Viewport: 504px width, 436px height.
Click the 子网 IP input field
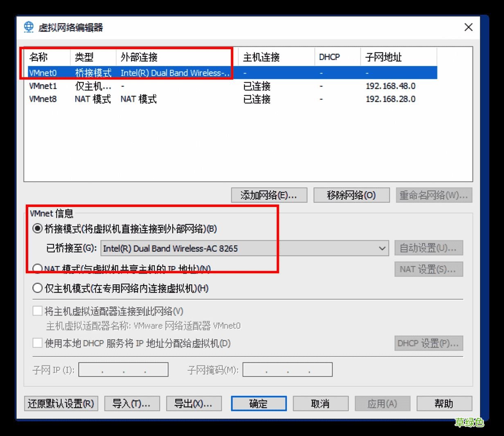point(123,370)
